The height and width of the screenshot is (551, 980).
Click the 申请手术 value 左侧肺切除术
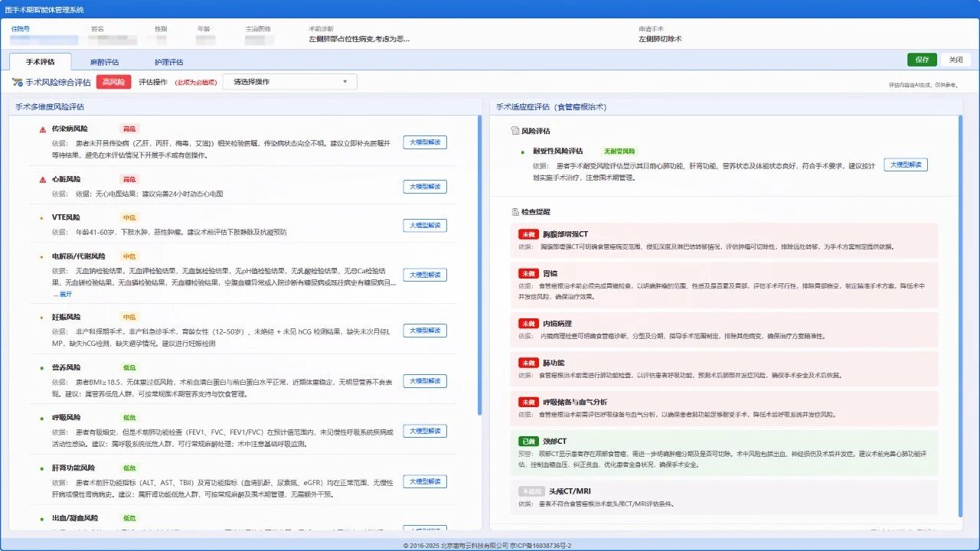pos(660,38)
